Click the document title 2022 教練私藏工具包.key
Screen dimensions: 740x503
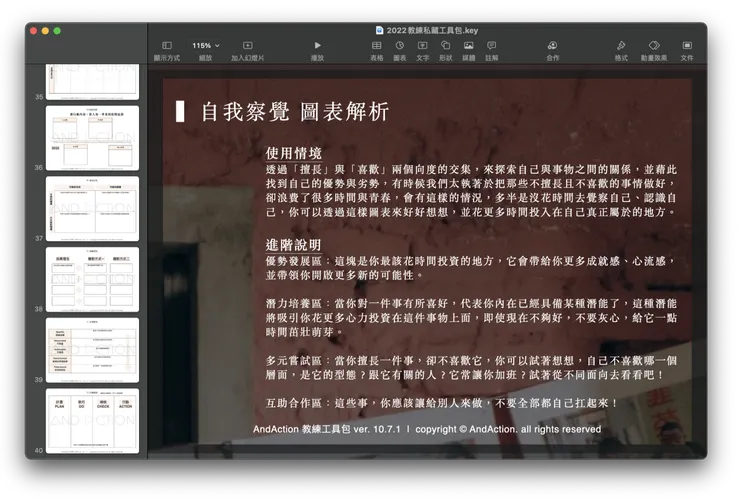pos(432,30)
